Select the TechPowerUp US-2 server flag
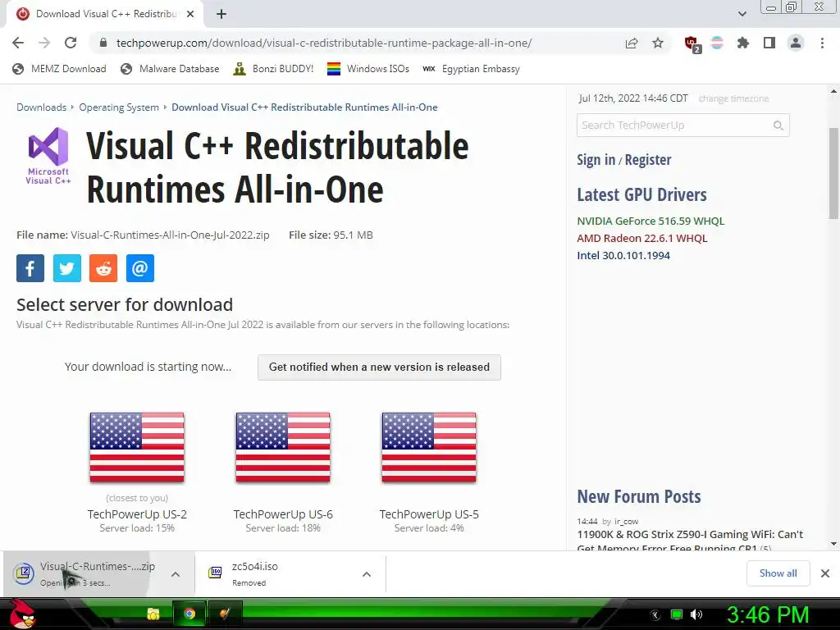Viewport: 840px width, 630px height. (x=137, y=447)
